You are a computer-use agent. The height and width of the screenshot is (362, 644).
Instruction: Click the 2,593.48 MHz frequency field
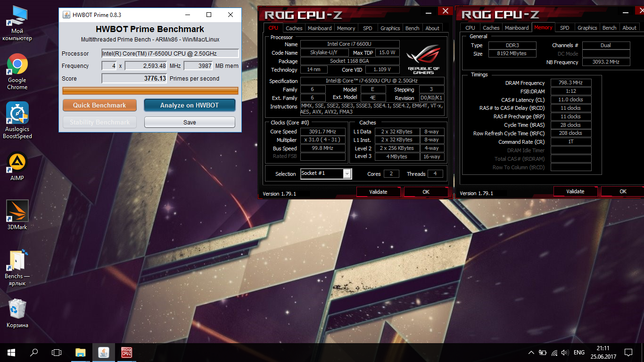click(x=146, y=66)
